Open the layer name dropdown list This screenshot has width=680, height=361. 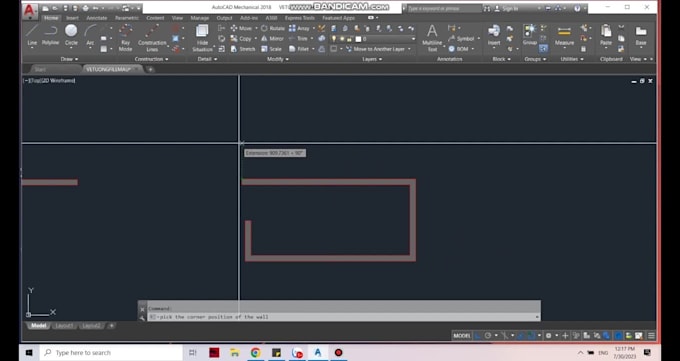pos(385,39)
